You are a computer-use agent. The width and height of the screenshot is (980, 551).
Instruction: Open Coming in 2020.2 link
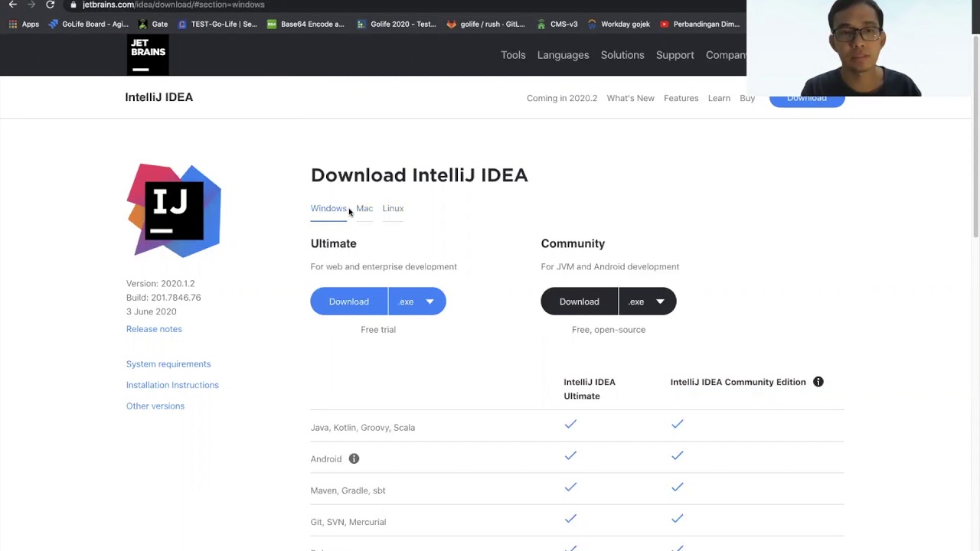pyautogui.click(x=562, y=98)
